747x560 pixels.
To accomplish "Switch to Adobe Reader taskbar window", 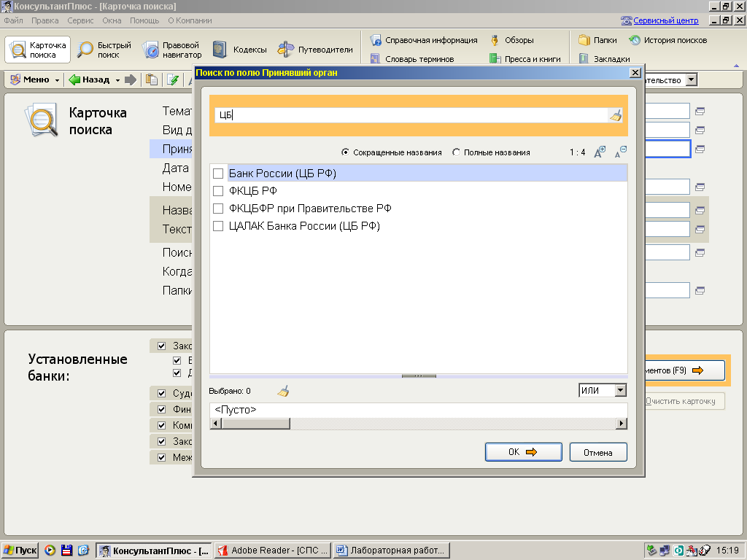I will pyautogui.click(x=273, y=551).
